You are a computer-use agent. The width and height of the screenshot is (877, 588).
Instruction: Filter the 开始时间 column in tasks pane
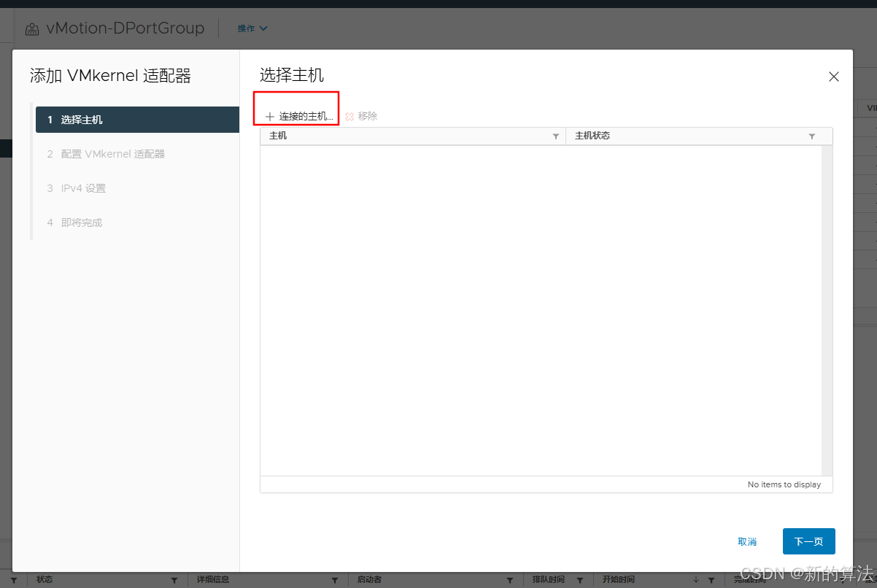(x=711, y=580)
